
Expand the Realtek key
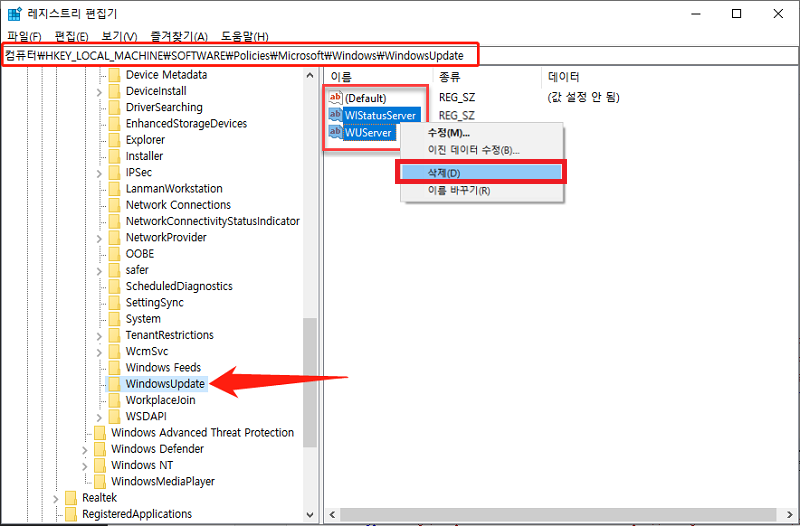tap(56, 498)
